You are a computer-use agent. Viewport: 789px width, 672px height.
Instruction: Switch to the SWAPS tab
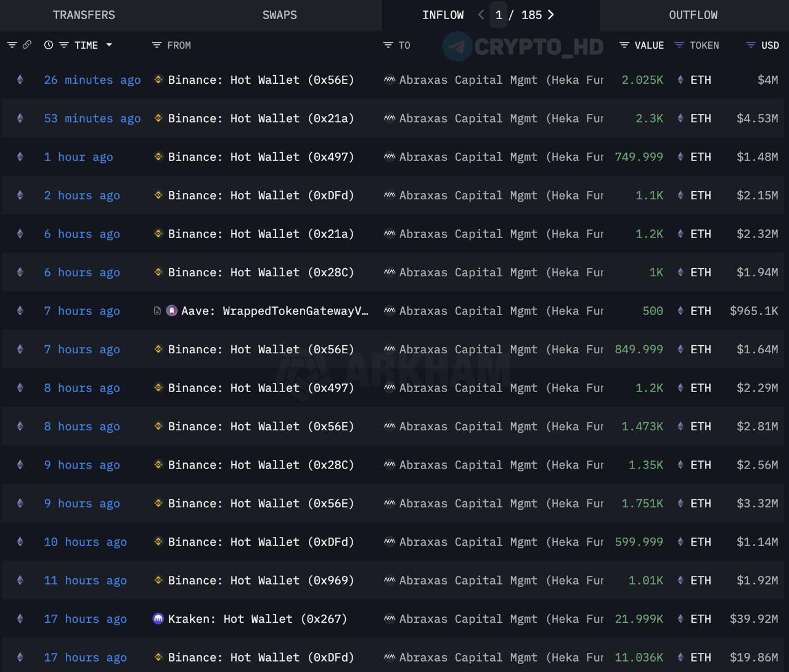click(280, 15)
